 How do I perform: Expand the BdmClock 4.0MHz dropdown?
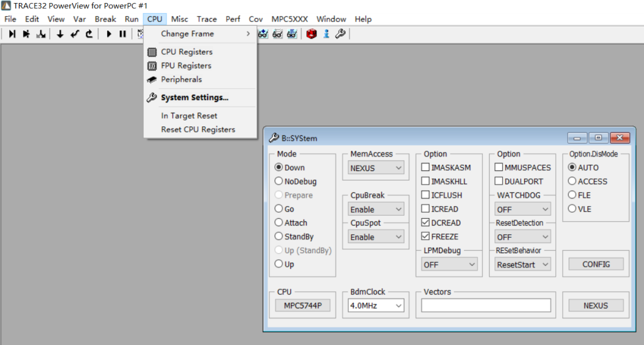pyautogui.click(x=376, y=306)
